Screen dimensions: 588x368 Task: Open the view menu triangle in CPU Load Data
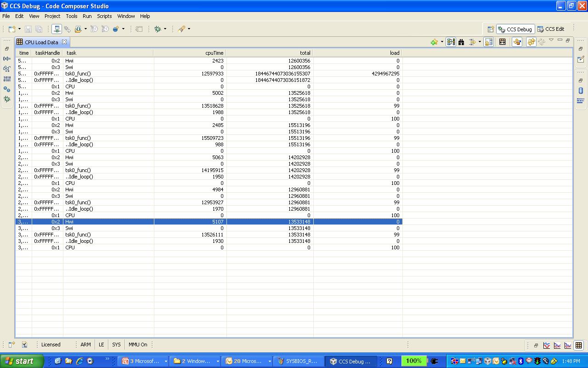[551, 40]
